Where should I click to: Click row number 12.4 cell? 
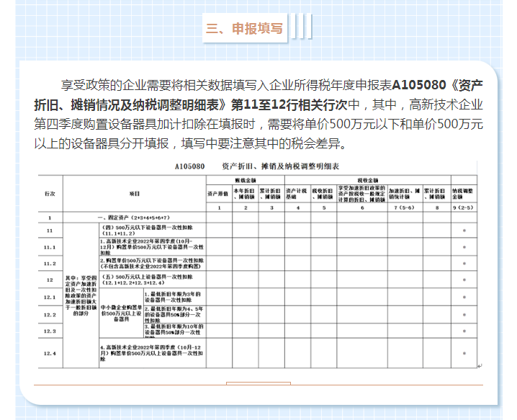coord(50,353)
